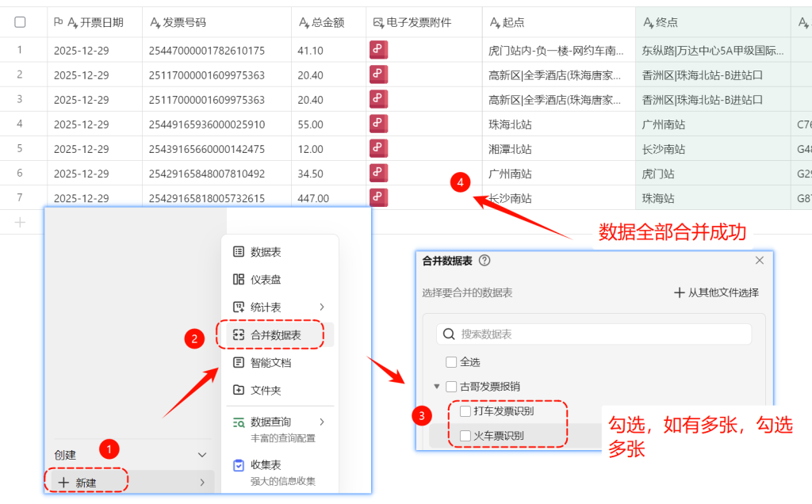The width and height of the screenshot is (812, 504).
Task: Check the 打车发票识别 checkbox
Action: (x=465, y=411)
